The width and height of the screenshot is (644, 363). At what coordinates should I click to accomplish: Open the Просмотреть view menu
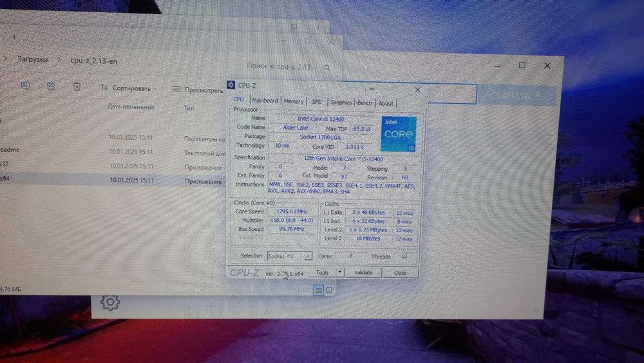198,90
